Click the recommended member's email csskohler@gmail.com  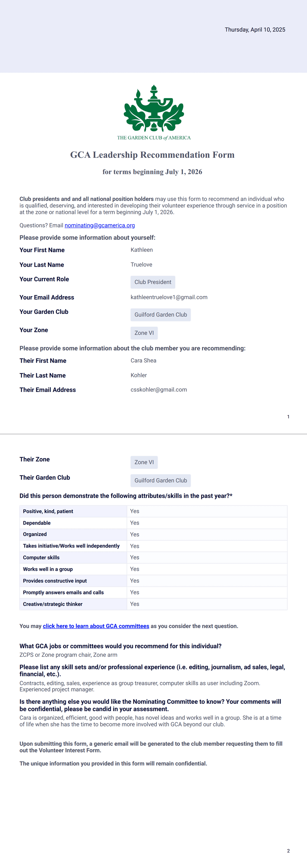point(158,390)
